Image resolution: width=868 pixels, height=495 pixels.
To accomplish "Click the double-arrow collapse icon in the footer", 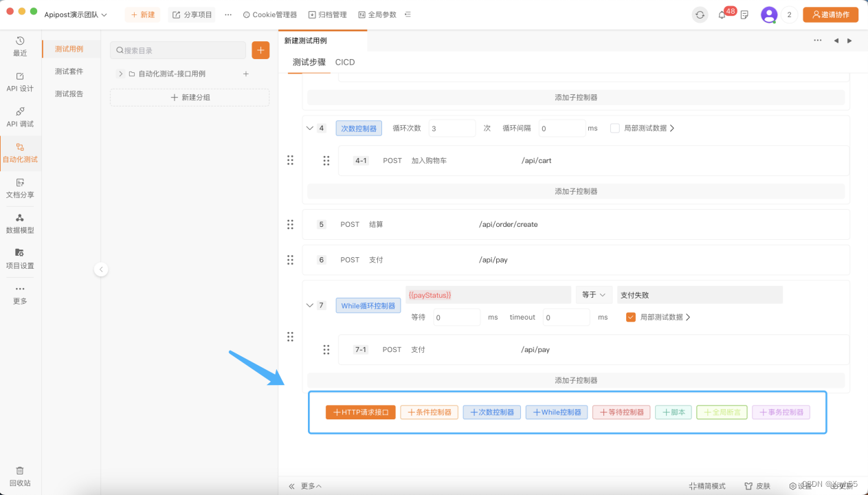I will pos(291,486).
